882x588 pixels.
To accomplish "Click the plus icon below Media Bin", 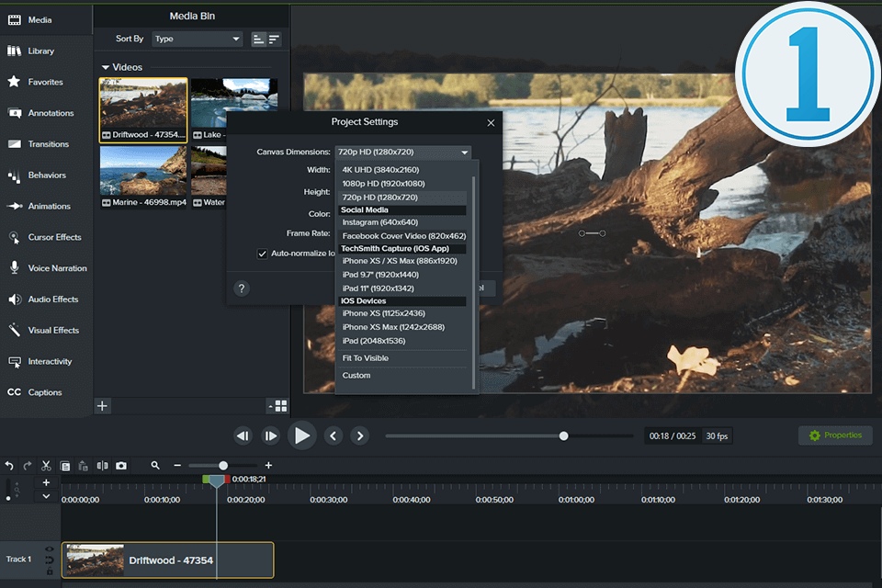I will click(x=102, y=405).
